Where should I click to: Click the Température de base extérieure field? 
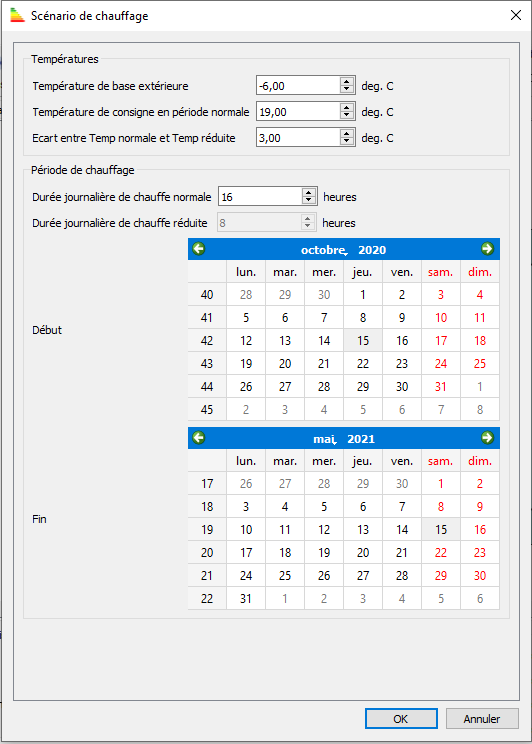point(299,86)
